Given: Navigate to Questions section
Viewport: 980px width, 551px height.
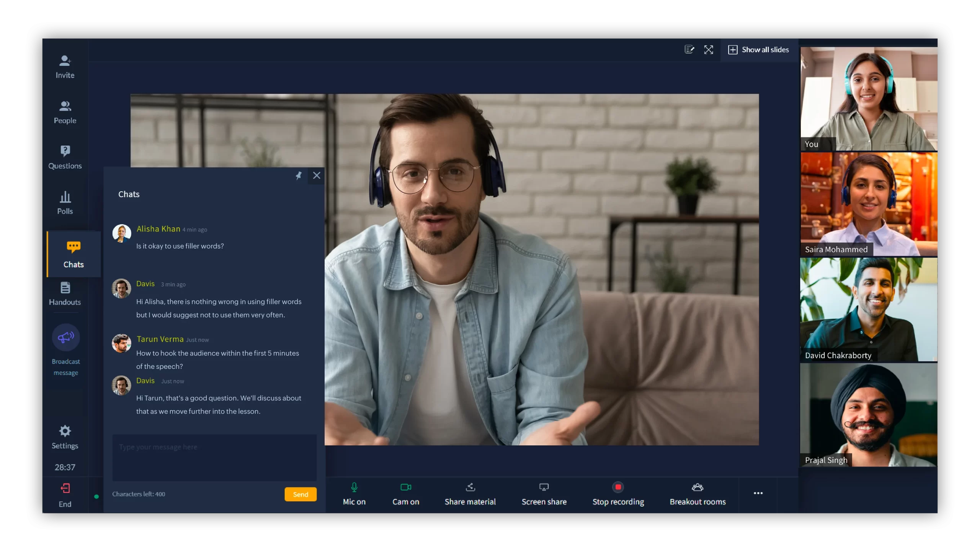Looking at the screenshot, I should tap(65, 156).
